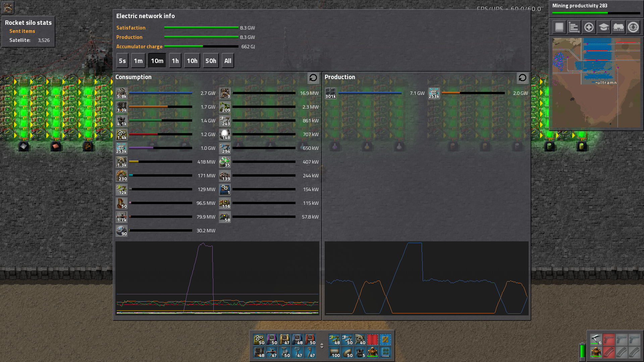The width and height of the screenshot is (644, 362).
Task: Select the white inserter with 50 in quickbar
Action: (x=347, y=340)
